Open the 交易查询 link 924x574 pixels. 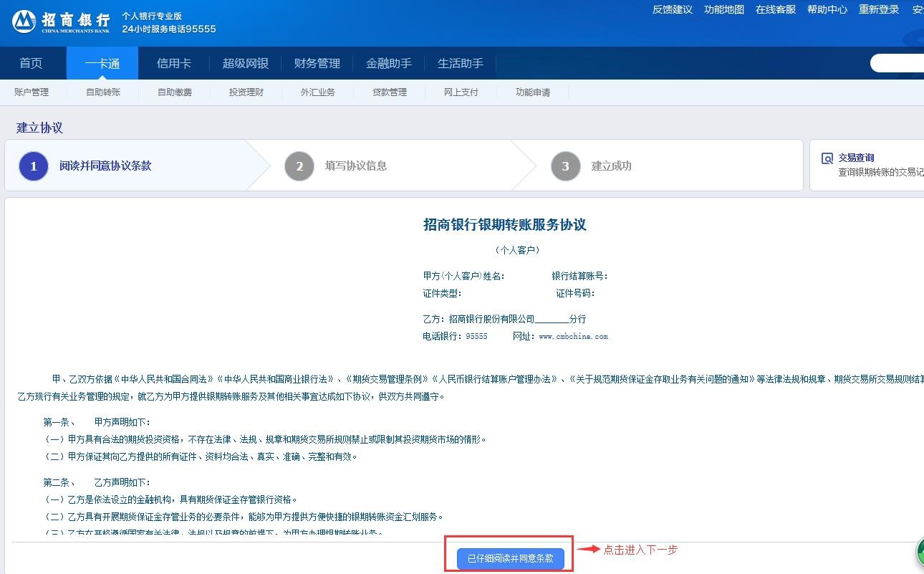[856, 158]
